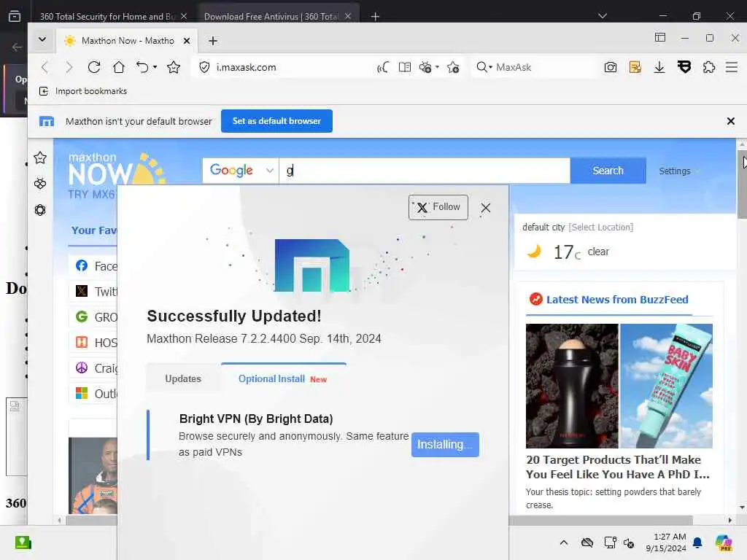
Task: Open the BuzzFeed Target products thumbnail
Action: (x=619, y=386)
